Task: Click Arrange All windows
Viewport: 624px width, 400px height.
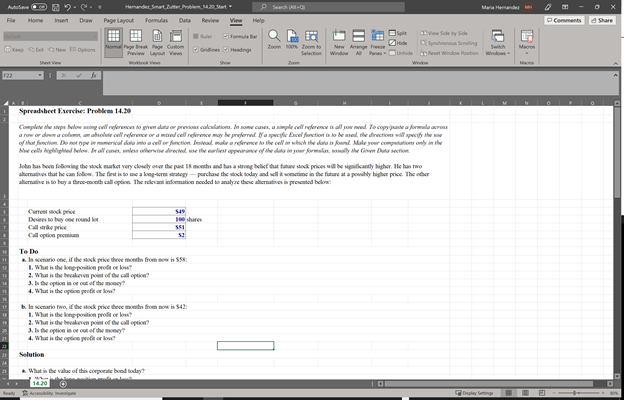Action: [x=359, y=43]
